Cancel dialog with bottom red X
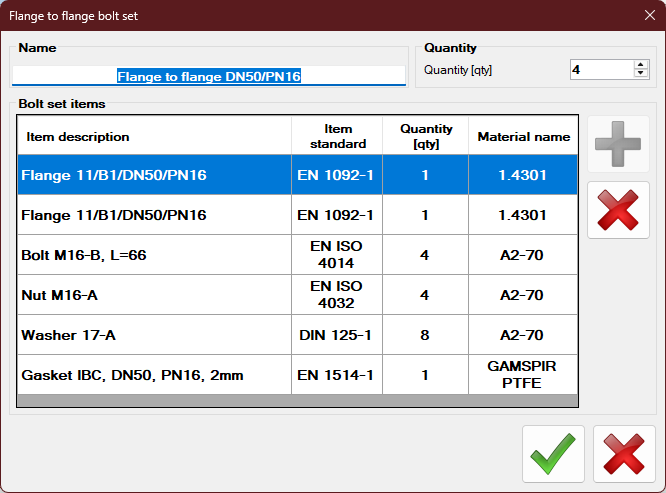The height and width of the screenshot is (493, 666). 624,455
